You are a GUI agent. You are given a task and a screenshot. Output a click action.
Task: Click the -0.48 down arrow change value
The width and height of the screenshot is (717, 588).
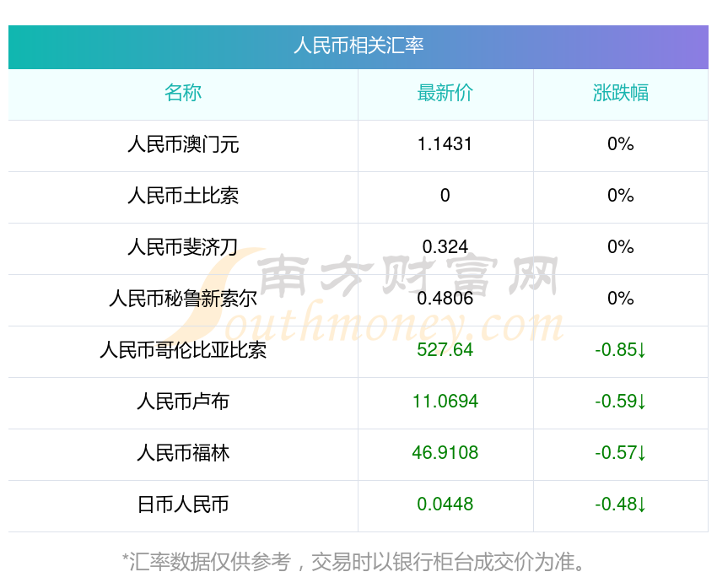pyautogui.click(x=620, y=504)
